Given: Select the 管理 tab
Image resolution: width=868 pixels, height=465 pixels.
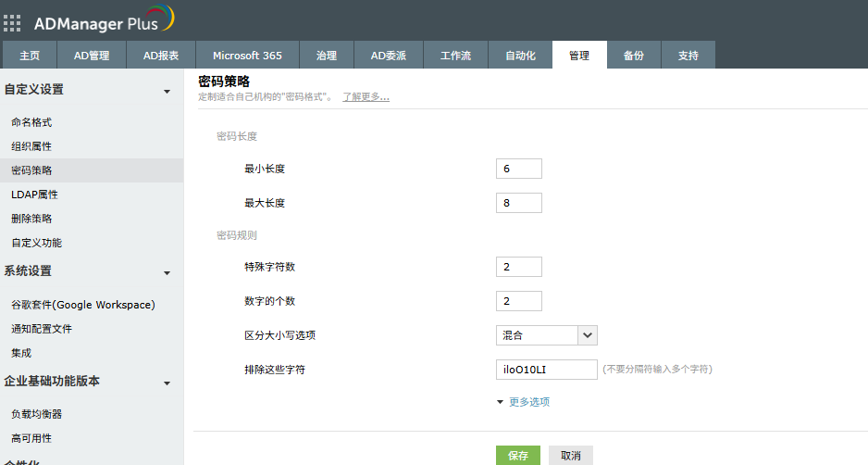Looking at the screenshot, I should click(x=579, y=56).
